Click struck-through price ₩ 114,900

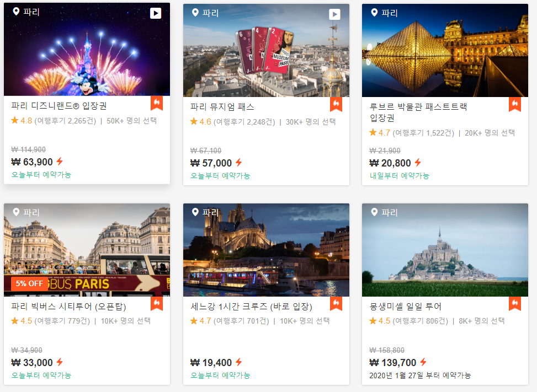pyautogui.click(x=29, y=149)
